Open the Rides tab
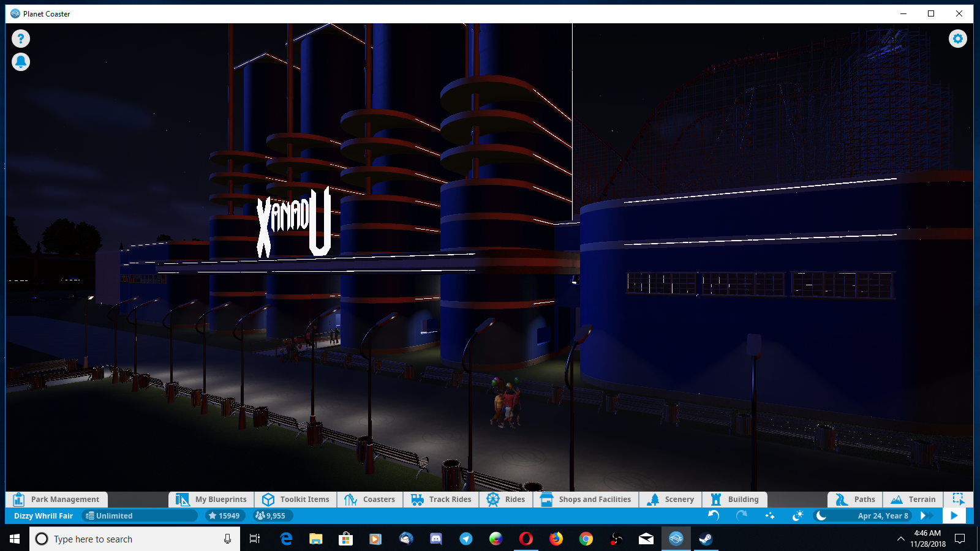This screenshot has width=980, height=551. [506, 499]
